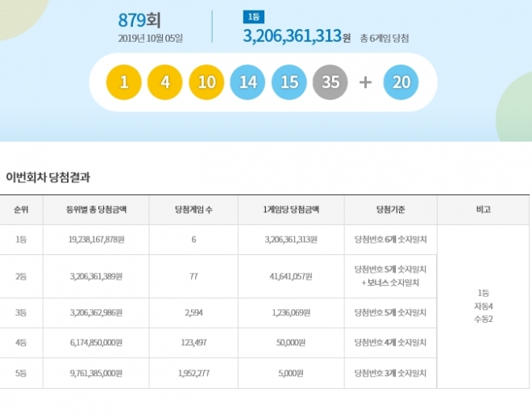The image size is (532, 418).
Task: Select the 2등 rank row cell
Action: pyautogui.click(x=21, y=276)
